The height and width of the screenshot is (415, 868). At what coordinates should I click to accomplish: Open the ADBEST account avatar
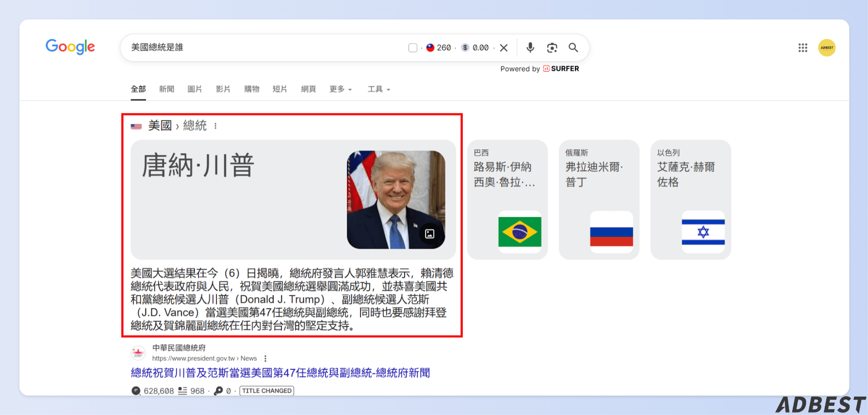[x=827, y=48]
